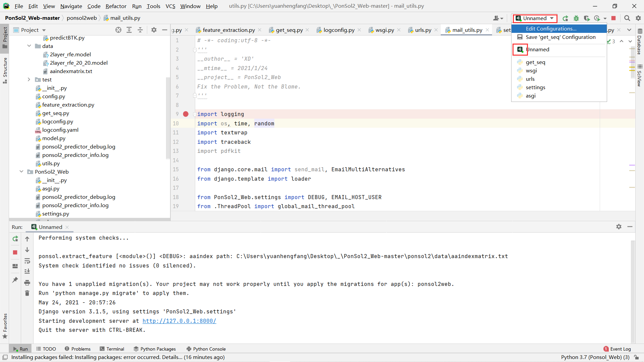The height and width of the screenshot is (362, 644).
Task: Expand the test folder in Project tree
Action: tap(29, 79)
